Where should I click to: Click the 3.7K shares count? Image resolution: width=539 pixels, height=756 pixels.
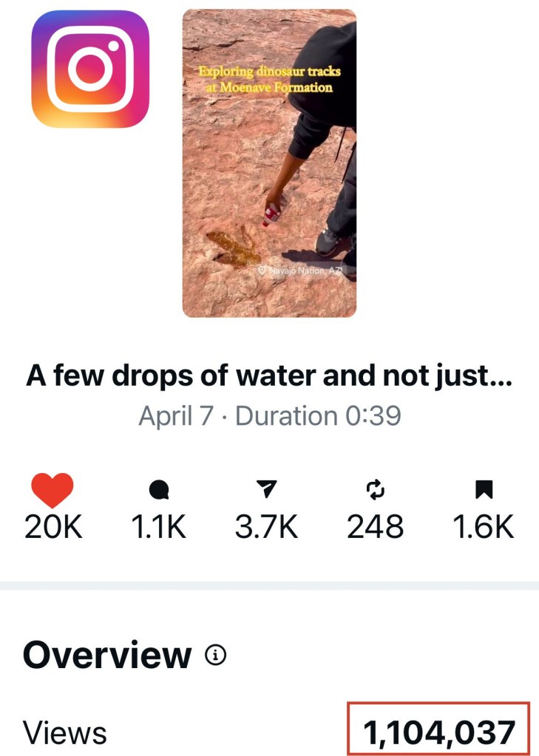click(266, 526)
